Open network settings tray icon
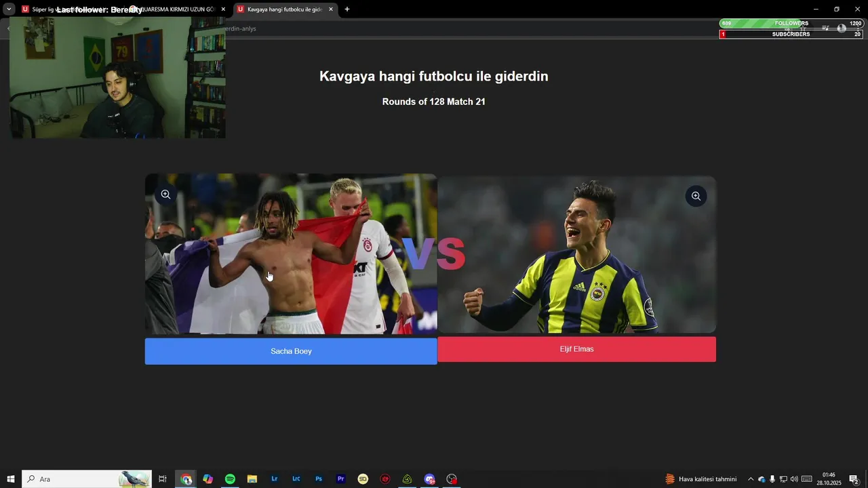This screenshot has width=868, height=488. click(783, 479)
